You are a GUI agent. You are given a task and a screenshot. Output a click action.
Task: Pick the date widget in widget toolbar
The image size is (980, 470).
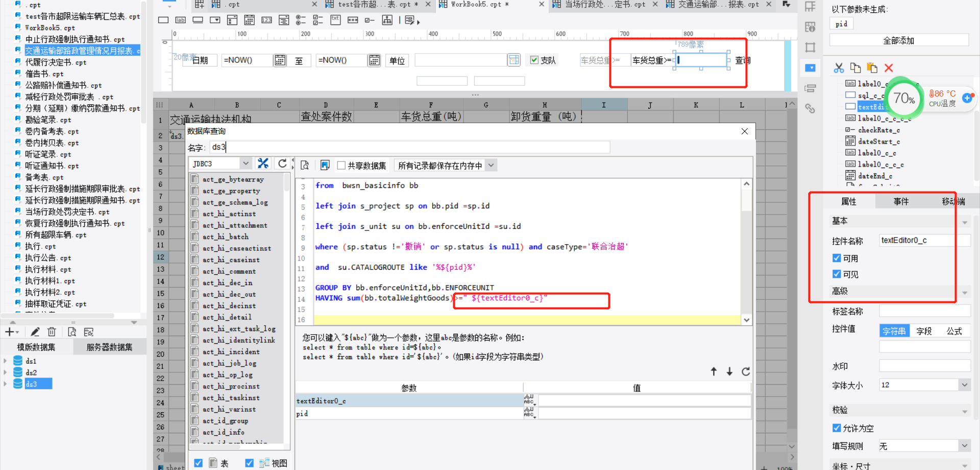(x=250, y=20)
